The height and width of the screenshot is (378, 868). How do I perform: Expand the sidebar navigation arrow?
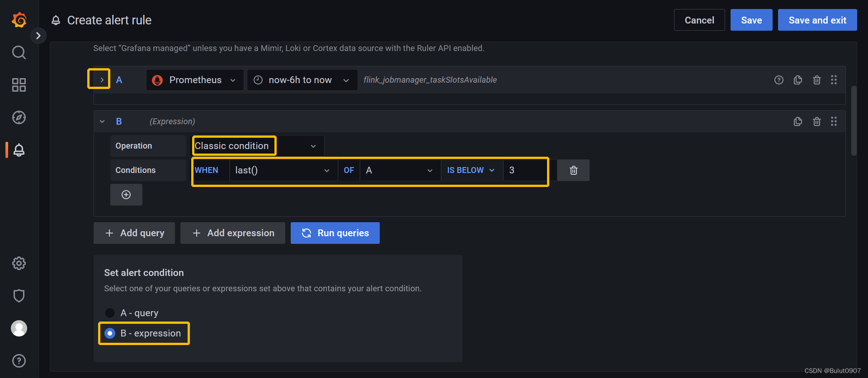[x=38, y=35]
